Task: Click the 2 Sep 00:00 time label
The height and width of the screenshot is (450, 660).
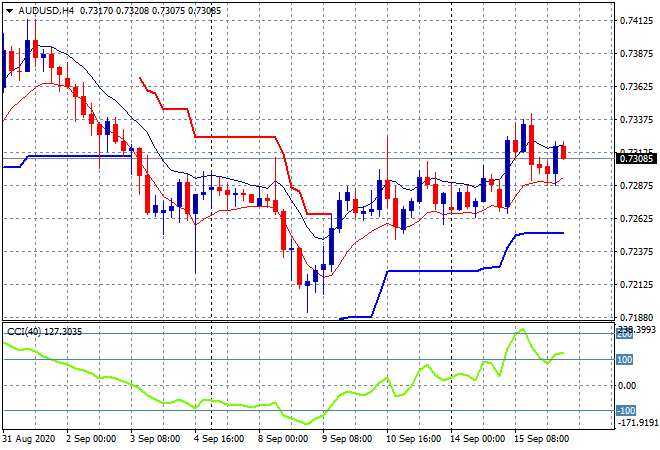Action: (x=91, y=439)
